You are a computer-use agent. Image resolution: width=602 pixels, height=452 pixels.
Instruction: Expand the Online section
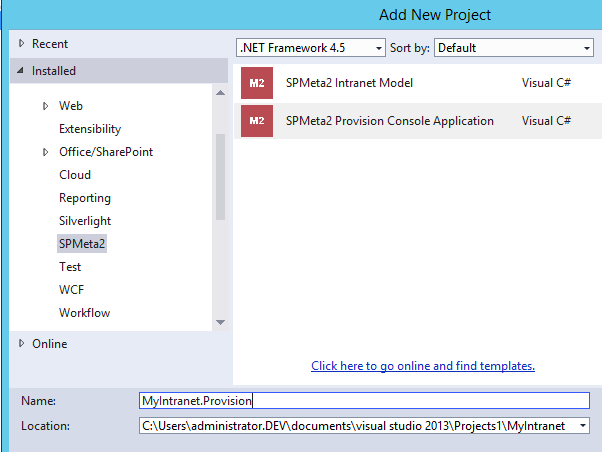(x=22, y=343)
